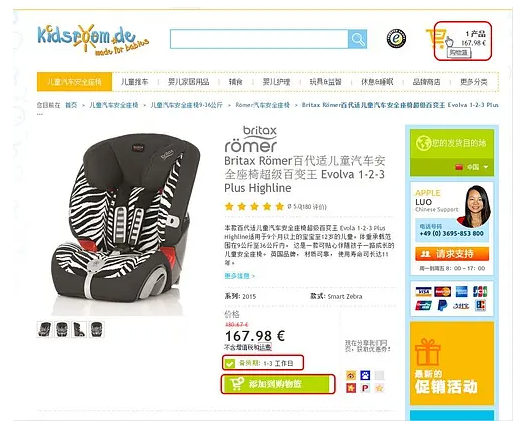Click the green add to cart button
The image size is (522, 425).
(x=278, y=384)
